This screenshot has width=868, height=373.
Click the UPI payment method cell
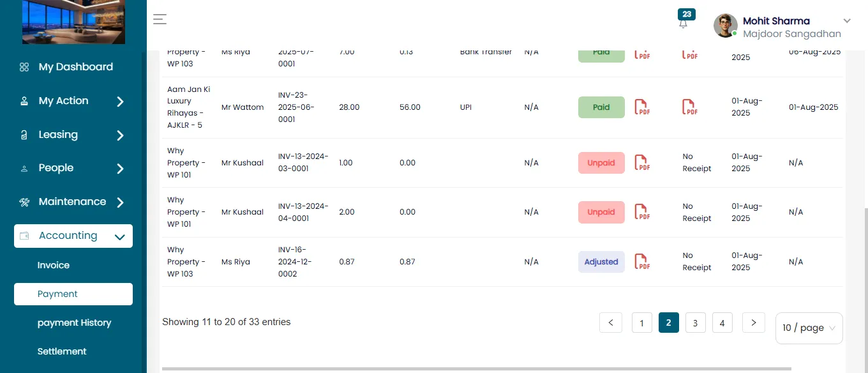pyautogui.click(x=466, y=107)
